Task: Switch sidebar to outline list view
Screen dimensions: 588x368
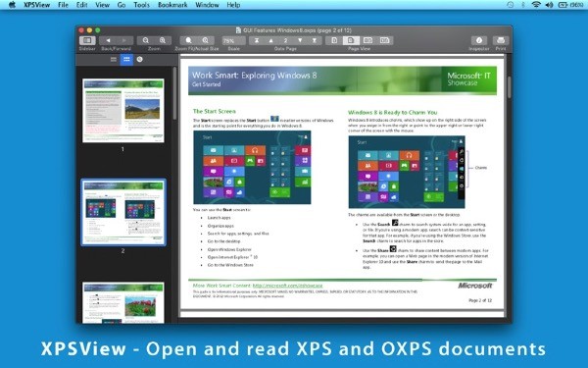Action: click(x=114, y=59)
